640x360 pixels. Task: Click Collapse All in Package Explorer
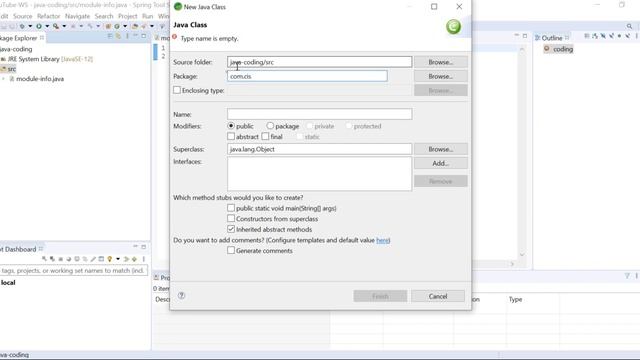pyautogui.click(x=110, y=36)
